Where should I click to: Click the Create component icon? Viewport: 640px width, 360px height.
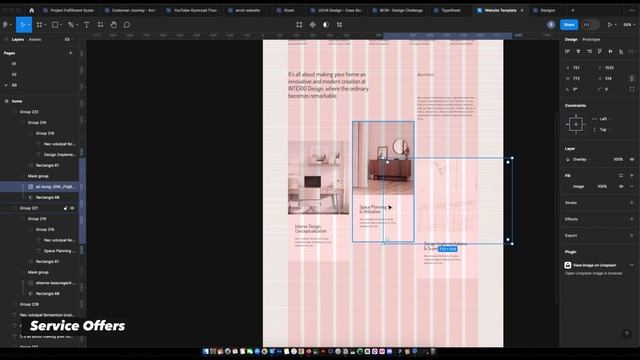click(312, 25)
